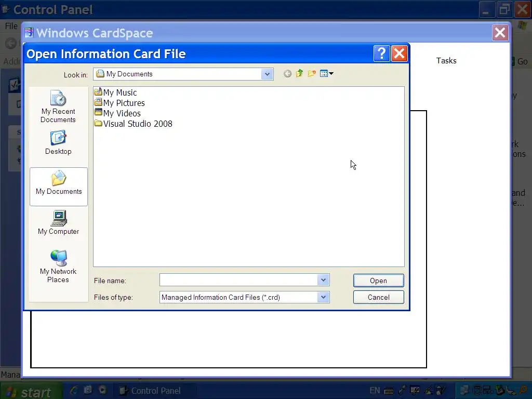
Task: Click the Go button in Control Panel
Action: pos(520,61)
